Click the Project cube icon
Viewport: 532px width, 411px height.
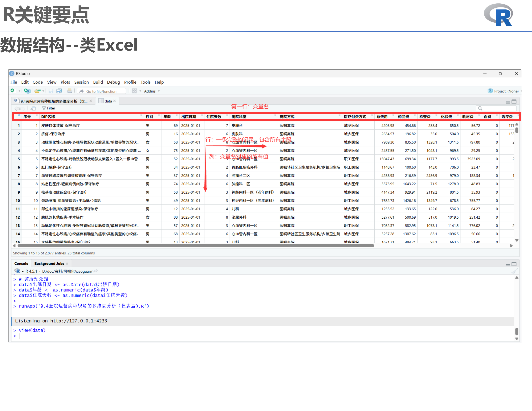tap(490, 91)
